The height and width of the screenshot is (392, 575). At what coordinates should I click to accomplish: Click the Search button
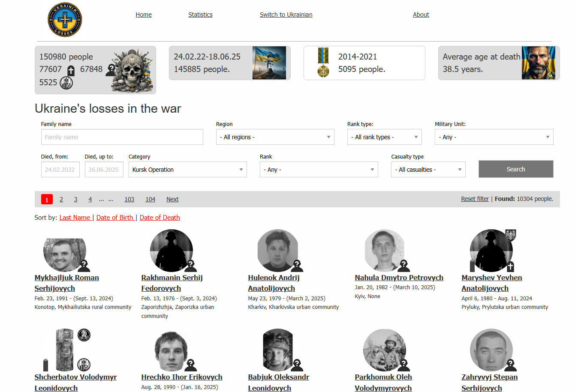516,169
